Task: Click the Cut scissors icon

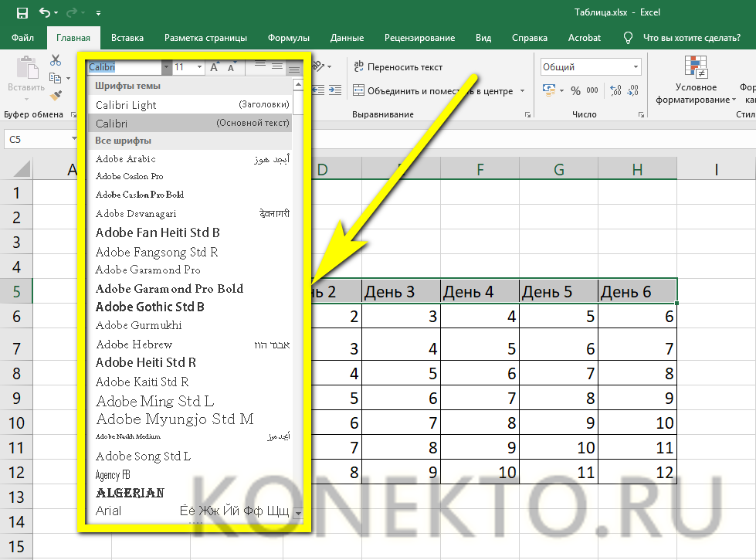Action: click(56, 60)
